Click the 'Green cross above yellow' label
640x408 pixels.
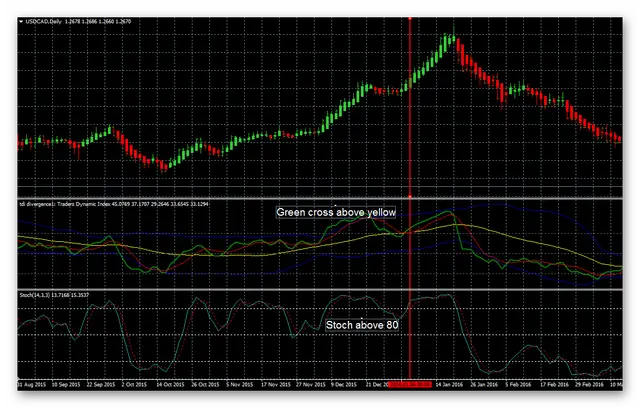pyautogui.click(x=336, y=212)
